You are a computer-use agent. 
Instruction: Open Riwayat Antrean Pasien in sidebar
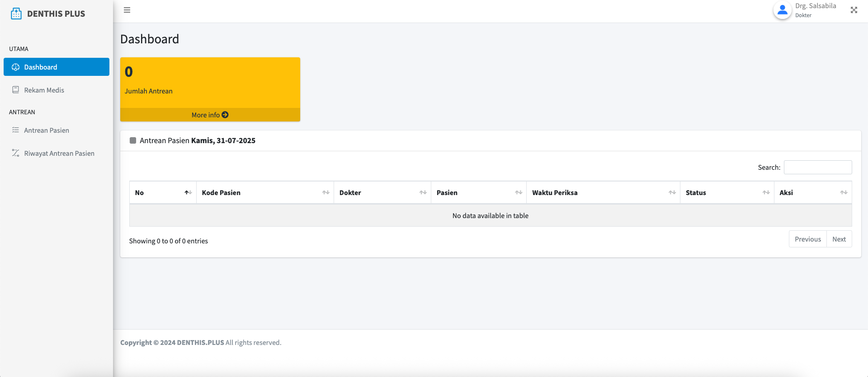coord(59,153)
